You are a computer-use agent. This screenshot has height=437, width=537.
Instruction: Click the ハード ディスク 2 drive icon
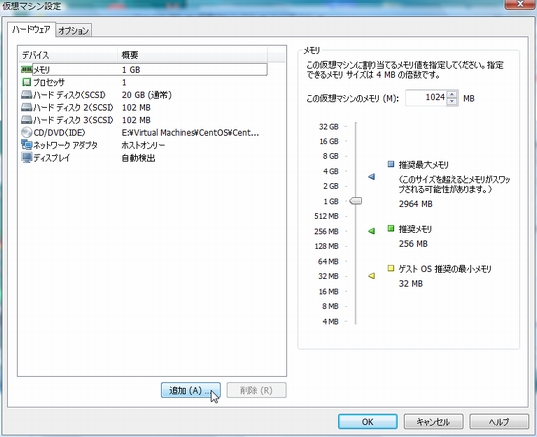click(x=26, y=108)
